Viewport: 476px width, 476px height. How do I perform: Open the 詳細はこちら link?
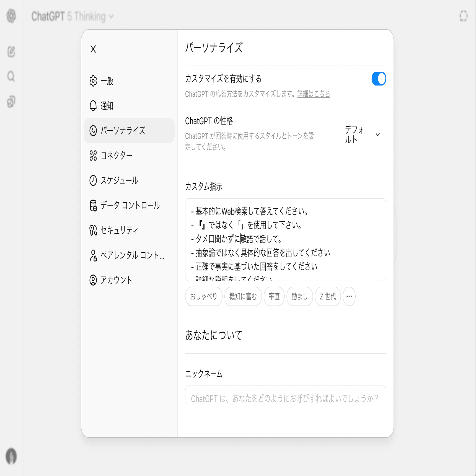coord(313,94)
